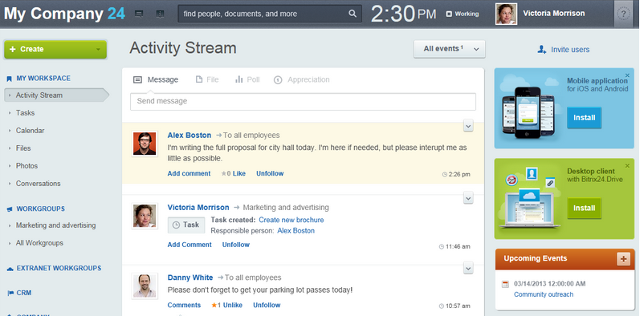The image size is (644, 316).
Task: Click the green Create button
Action: coord(55,49)
